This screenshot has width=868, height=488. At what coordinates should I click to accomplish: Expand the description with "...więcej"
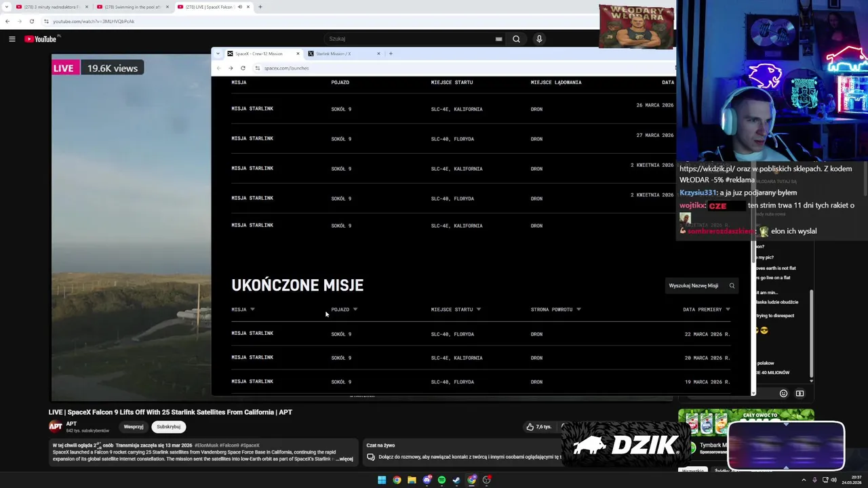pos(344,459)
